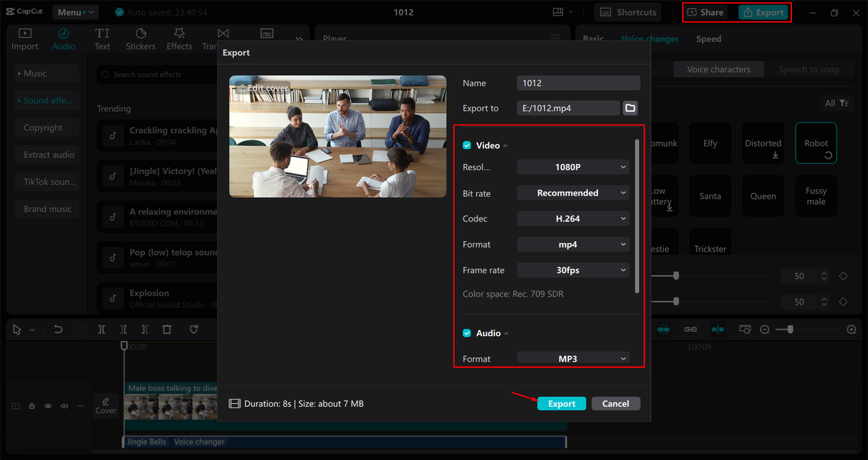Click the Redo arrow in timeline toolbar
The height and width of the screenshot is (460, 868).
(x=80, y=330)
